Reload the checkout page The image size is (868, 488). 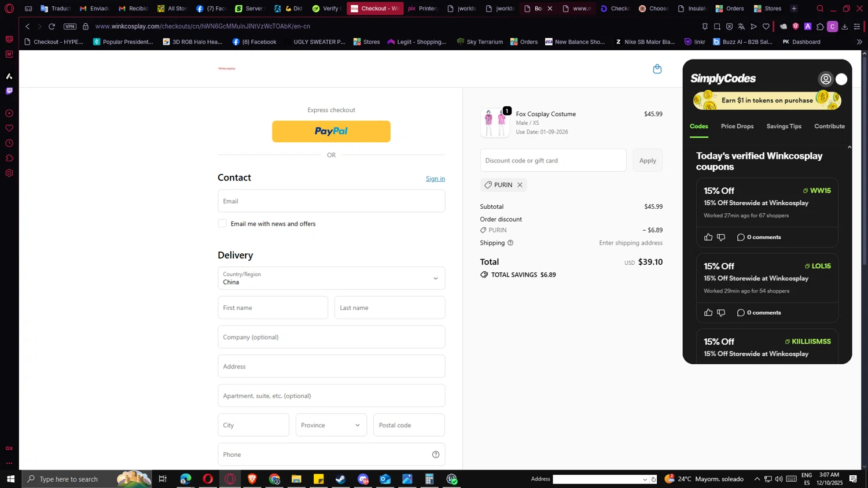point(52,27)
